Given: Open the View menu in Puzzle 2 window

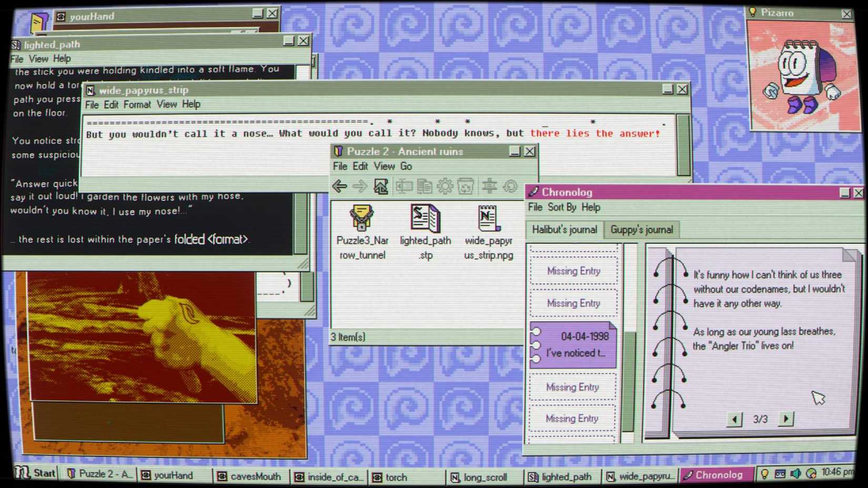Looking at the screenshot, I should tap(384, 166).
